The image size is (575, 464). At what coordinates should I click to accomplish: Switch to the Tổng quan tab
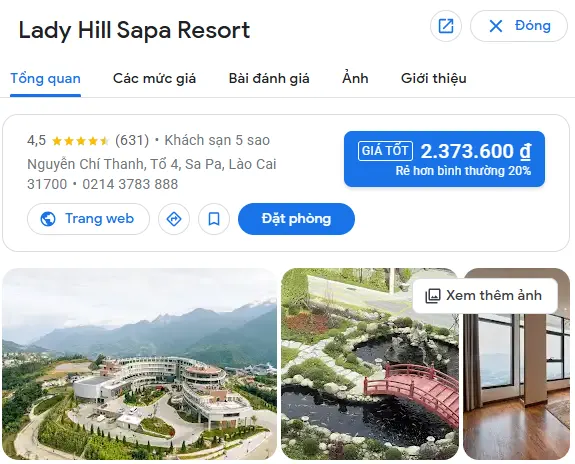coord(45,78)
